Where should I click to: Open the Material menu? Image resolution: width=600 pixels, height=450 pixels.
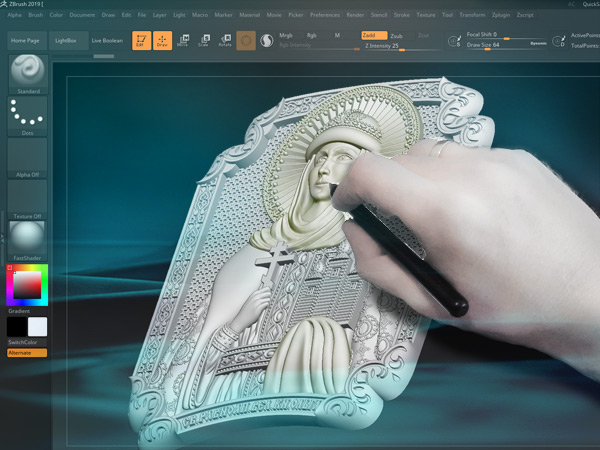pos(249,15)
